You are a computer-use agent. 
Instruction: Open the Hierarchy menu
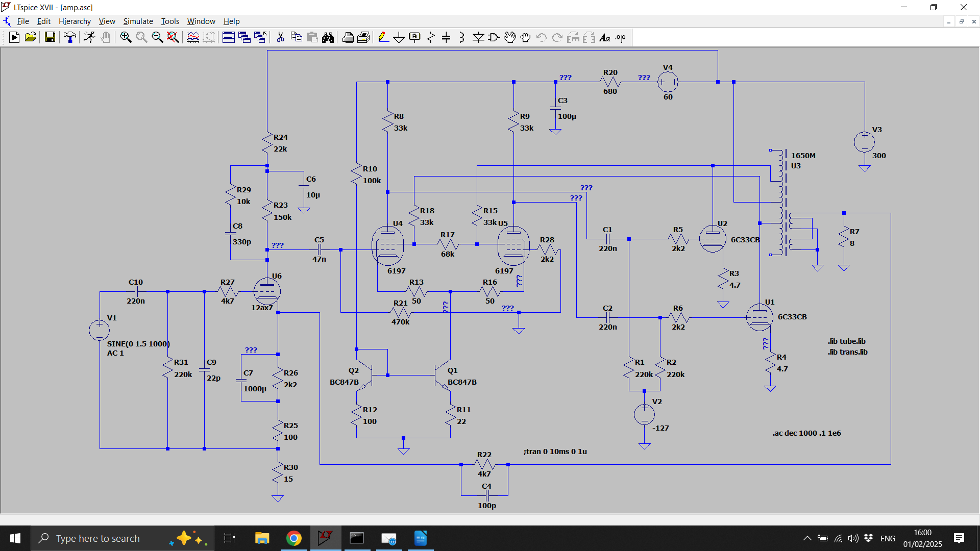coord(75,21)
